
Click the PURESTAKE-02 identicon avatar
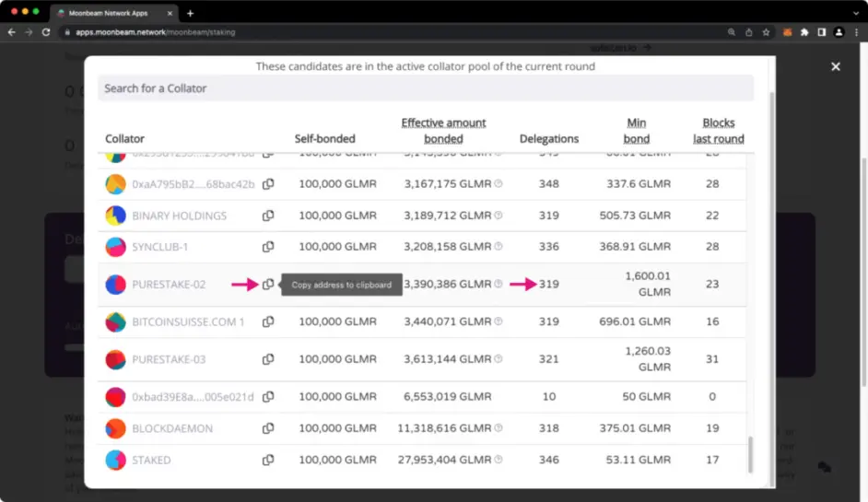(x=116, y=285)
